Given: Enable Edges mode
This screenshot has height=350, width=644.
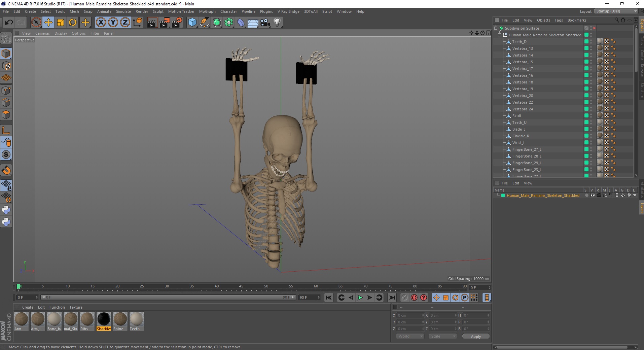Looking at the screenshot, I should pyautogui.click(x=6, y=103).
